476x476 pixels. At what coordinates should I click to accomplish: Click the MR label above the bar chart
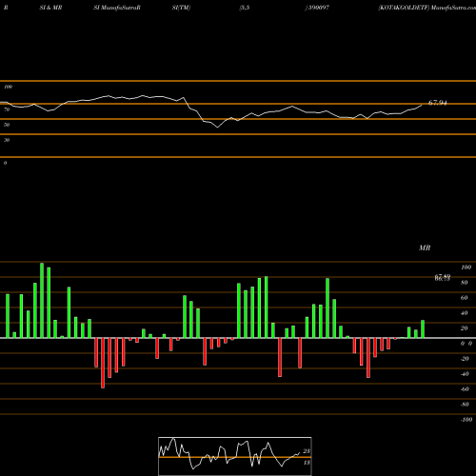pos(425,248)
